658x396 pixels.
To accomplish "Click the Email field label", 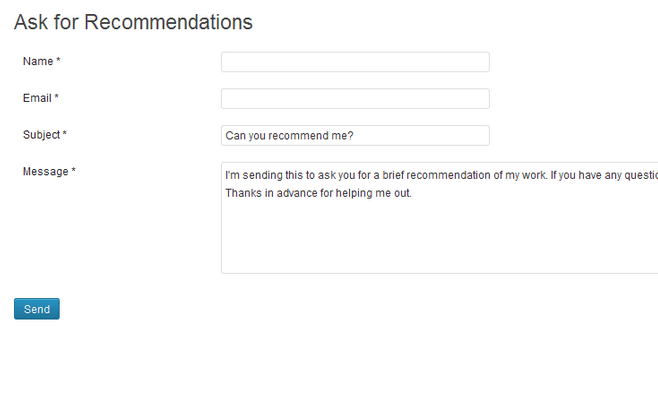I will click(x=37, y=98).
